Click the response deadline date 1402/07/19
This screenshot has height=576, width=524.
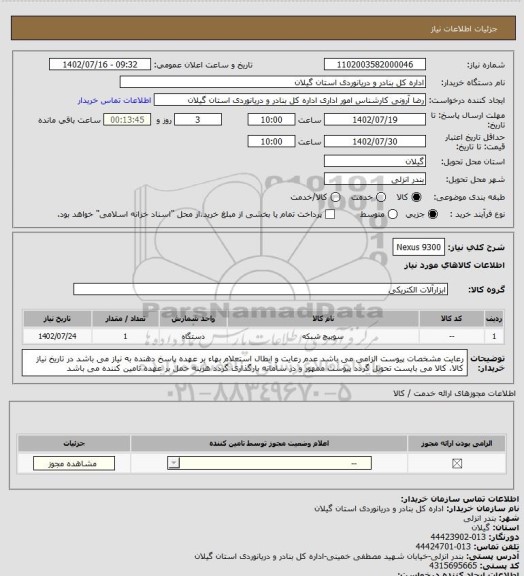point(375,120)
